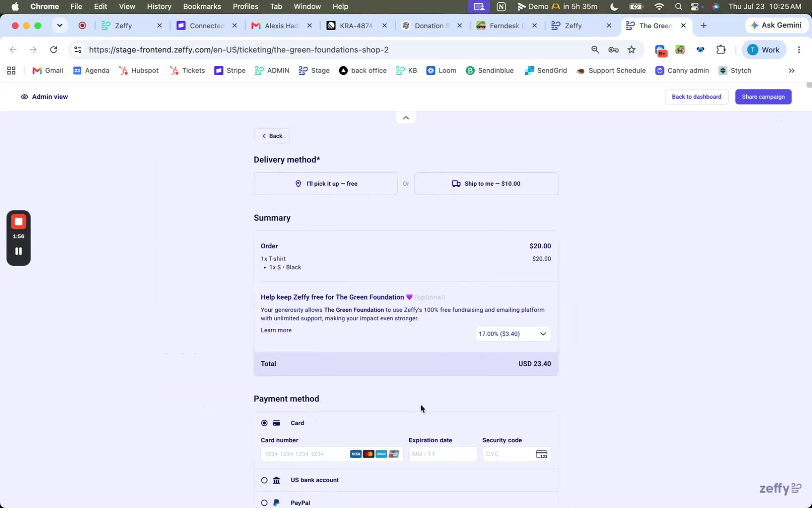Open the password key icon
This screenshot has height=508, width=812.
[x=613, y=49]
